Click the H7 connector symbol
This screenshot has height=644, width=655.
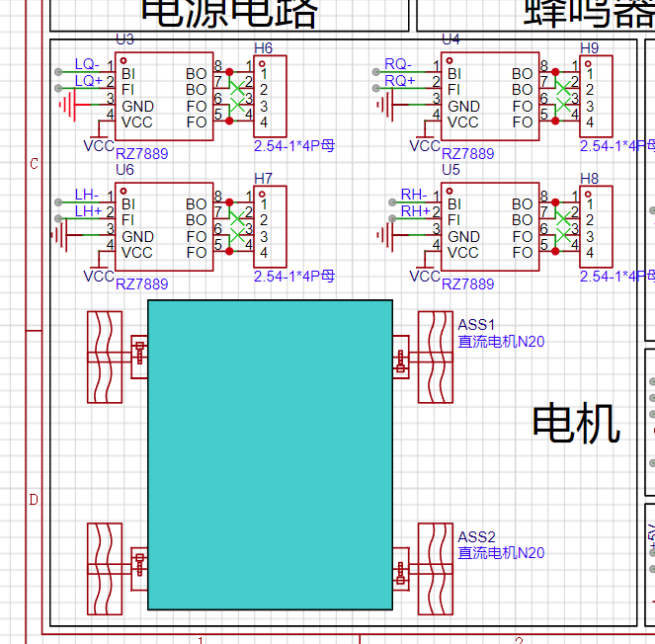pos(270,227)
